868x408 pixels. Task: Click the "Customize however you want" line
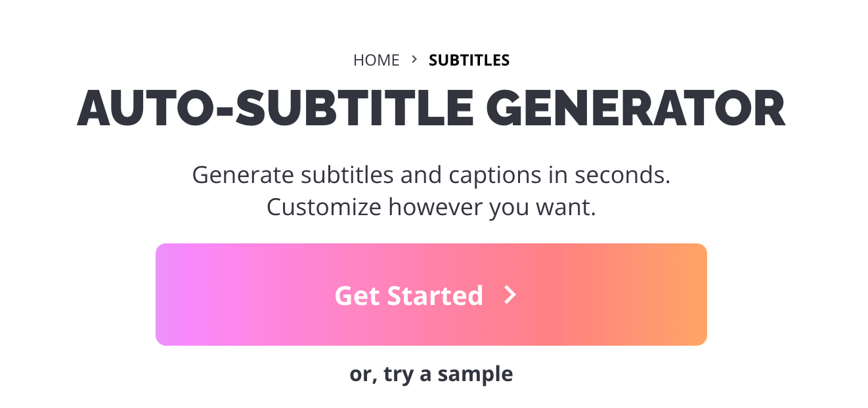431,207
